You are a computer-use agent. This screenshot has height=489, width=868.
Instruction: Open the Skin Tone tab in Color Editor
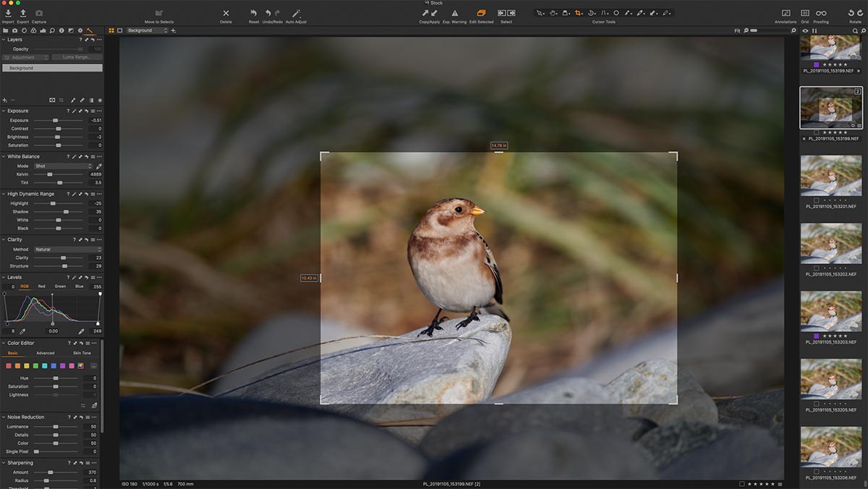[82, 353]
